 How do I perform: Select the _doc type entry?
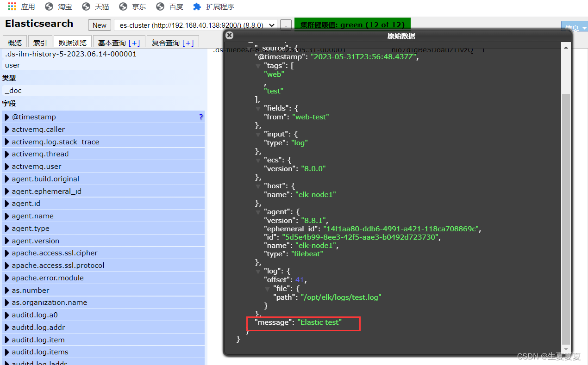(x=103, y=90)
